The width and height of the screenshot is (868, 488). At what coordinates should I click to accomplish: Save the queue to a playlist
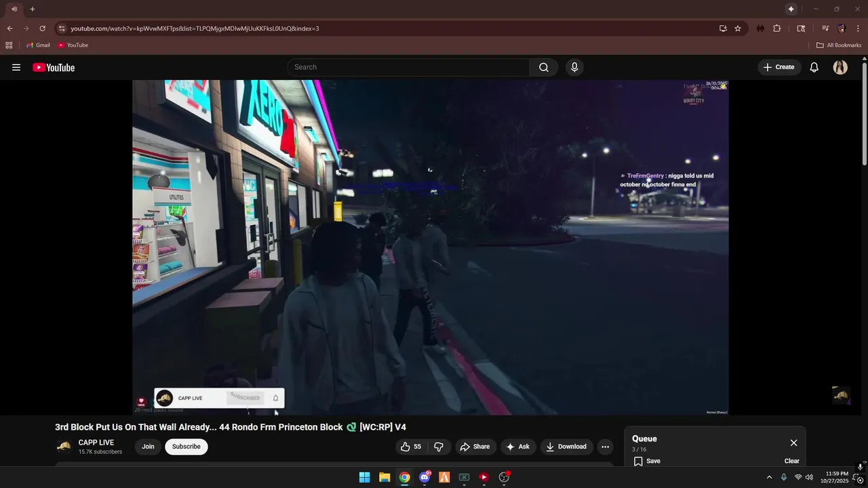[647, 461]
